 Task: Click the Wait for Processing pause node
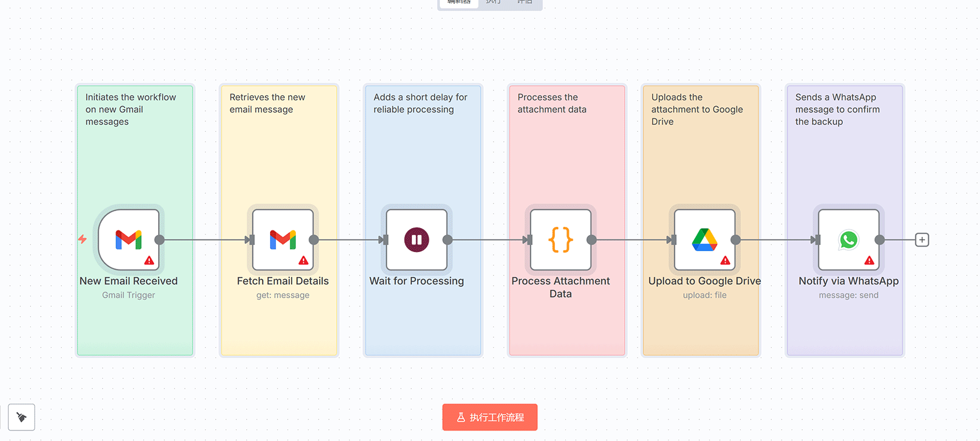tap(416, 240)
